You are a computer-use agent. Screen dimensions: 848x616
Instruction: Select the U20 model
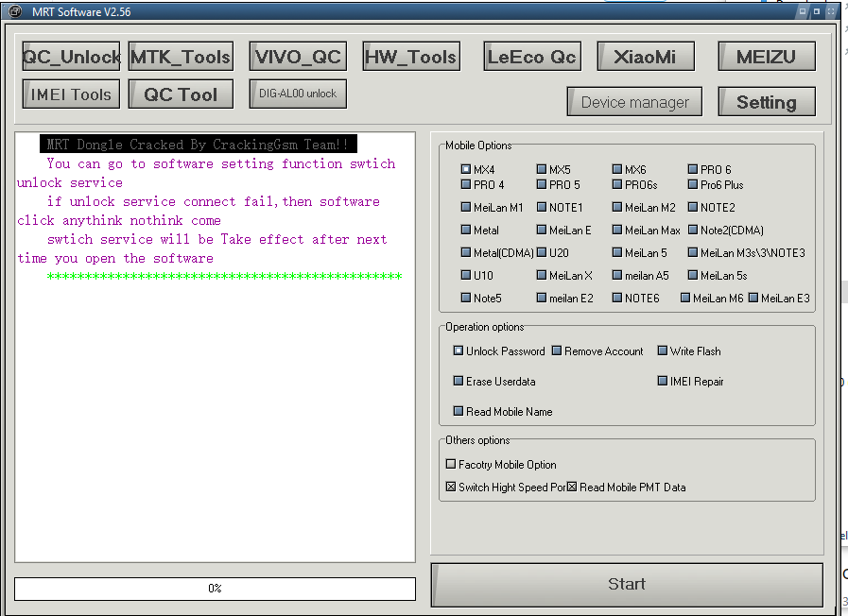point(553,253)
